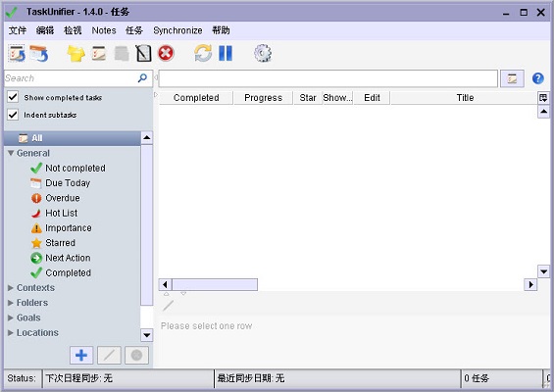The image size is (554, 392).
Task: Expand the Goals tree section
Action: pyautogui.click(x=11, y=318)
